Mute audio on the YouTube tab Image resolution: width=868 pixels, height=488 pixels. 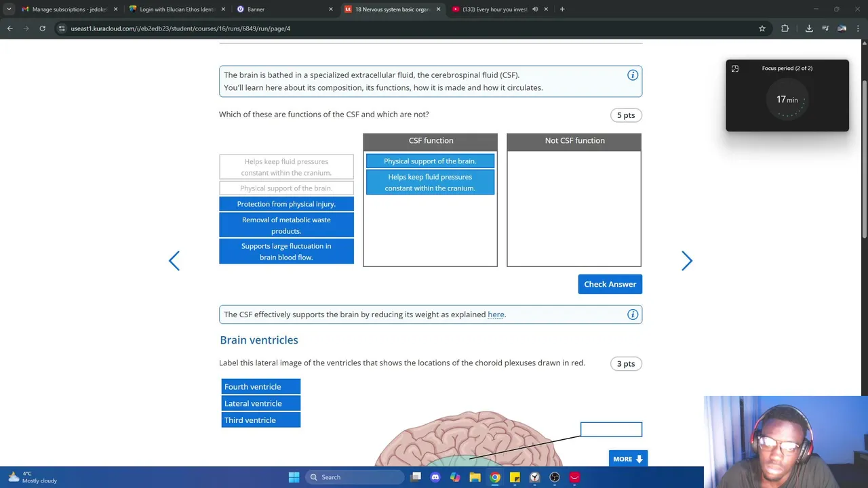(x=535, y=9)
